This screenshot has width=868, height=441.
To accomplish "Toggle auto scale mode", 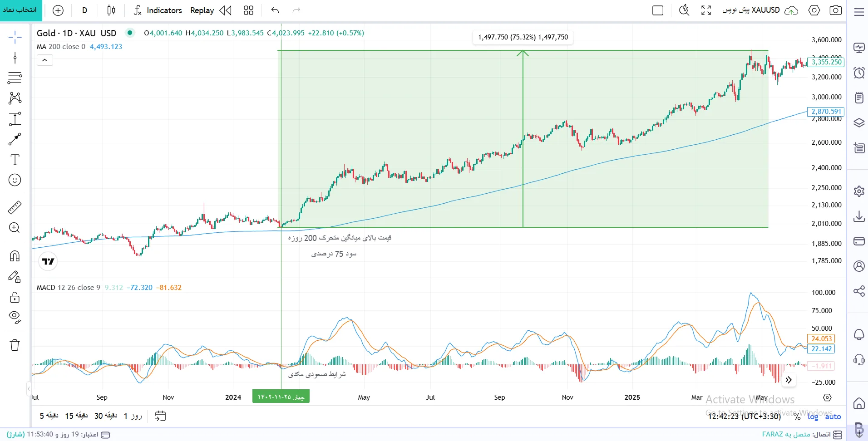I will click(x=833, y=416).
